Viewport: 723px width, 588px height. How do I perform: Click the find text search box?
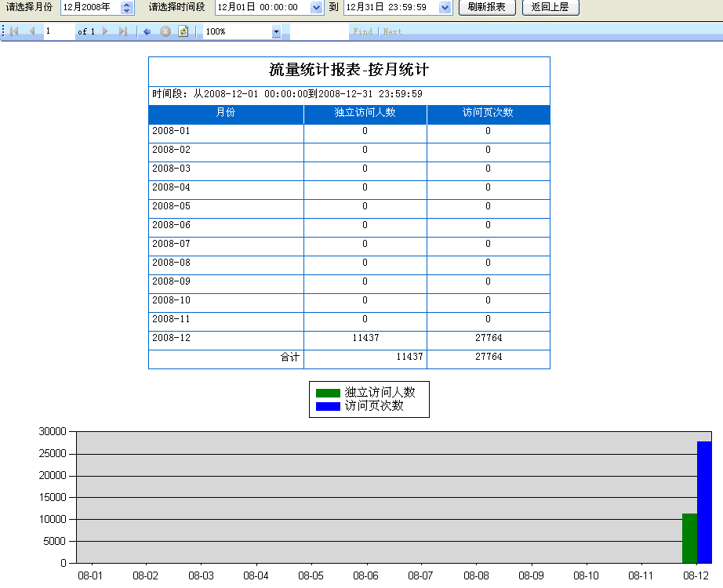tap(319, 31)
